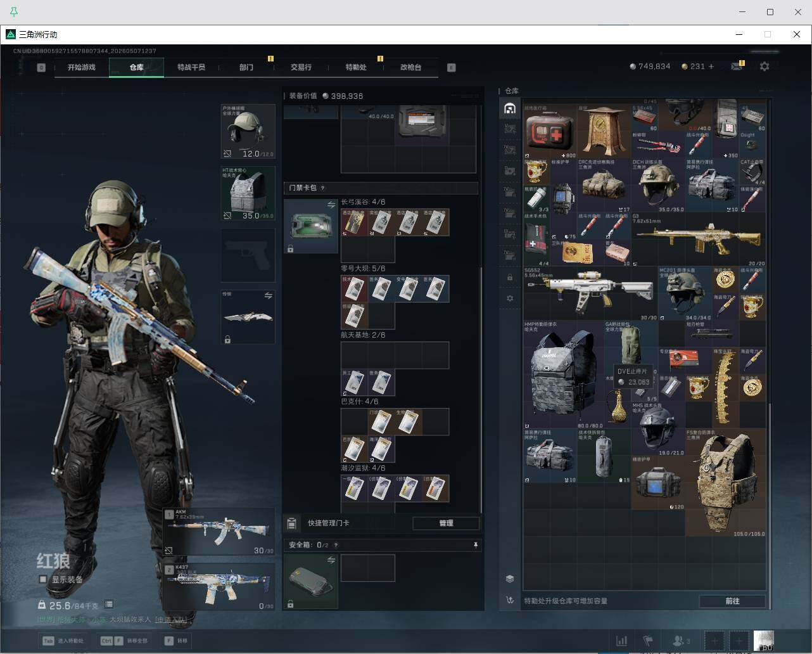This screenshot has height=654, width=812.
Task: Click the red medical kit in warehouse
Action: pyautogui.click(x=550, y=132)
